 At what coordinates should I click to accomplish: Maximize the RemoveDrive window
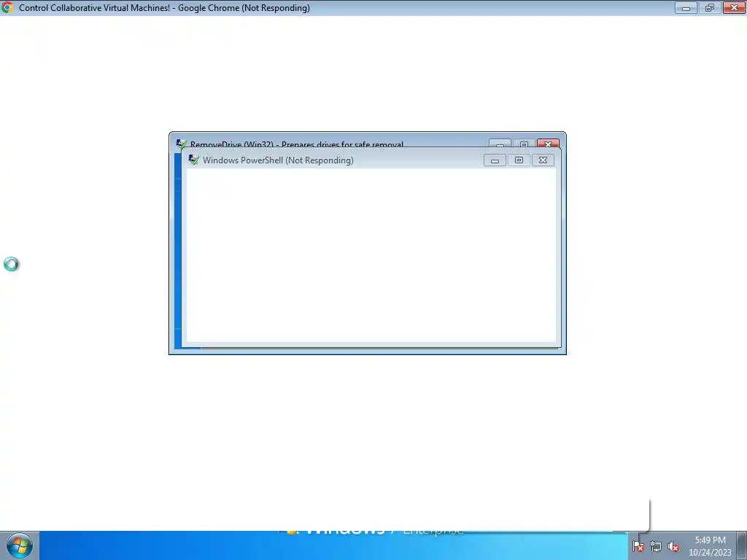tap(524, 144)
